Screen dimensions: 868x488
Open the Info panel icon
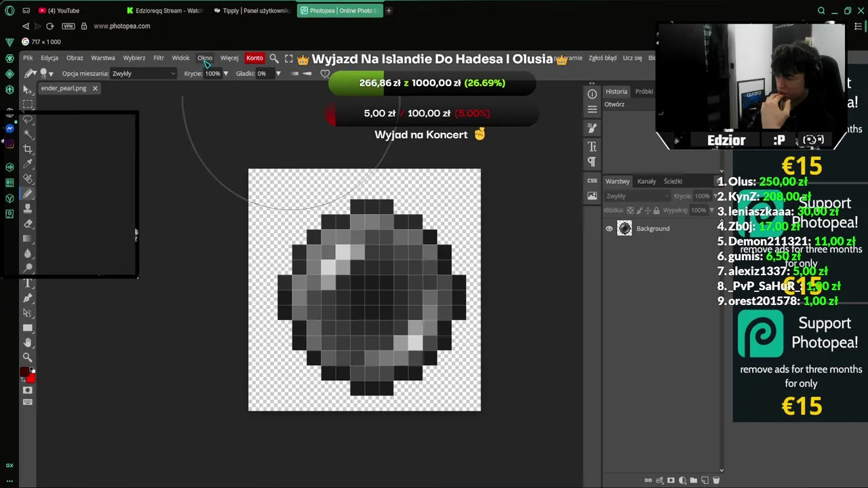[592, 94]
